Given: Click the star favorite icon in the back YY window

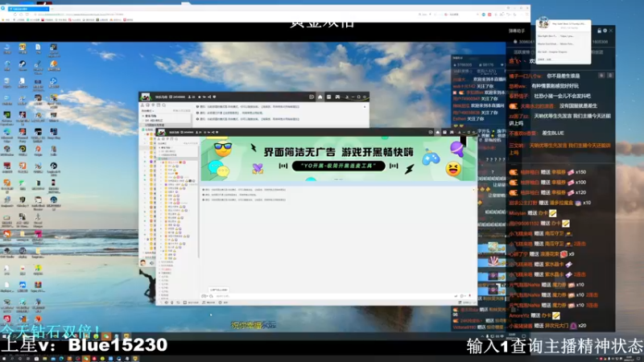Looking at the screenshot, I should tap(199, 97).
